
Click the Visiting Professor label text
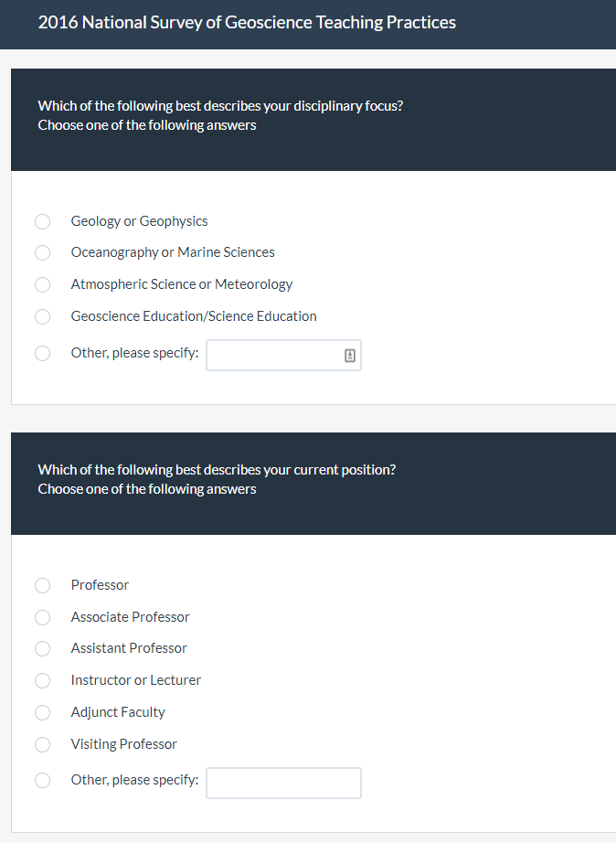tap(123, 744)
